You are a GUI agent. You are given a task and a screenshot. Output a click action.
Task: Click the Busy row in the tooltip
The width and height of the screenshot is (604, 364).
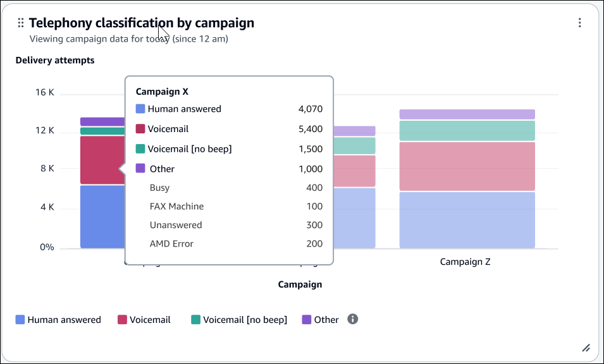[159, 187]
